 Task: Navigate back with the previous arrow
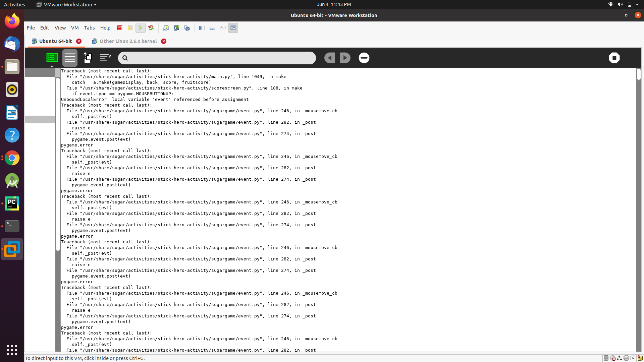(329, 58)
